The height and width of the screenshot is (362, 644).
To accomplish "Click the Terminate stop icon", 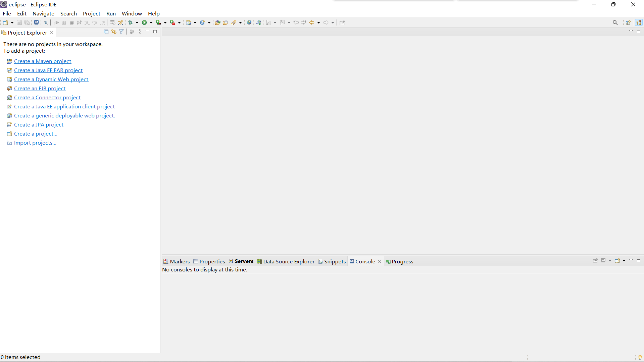I will pos(71,22).
